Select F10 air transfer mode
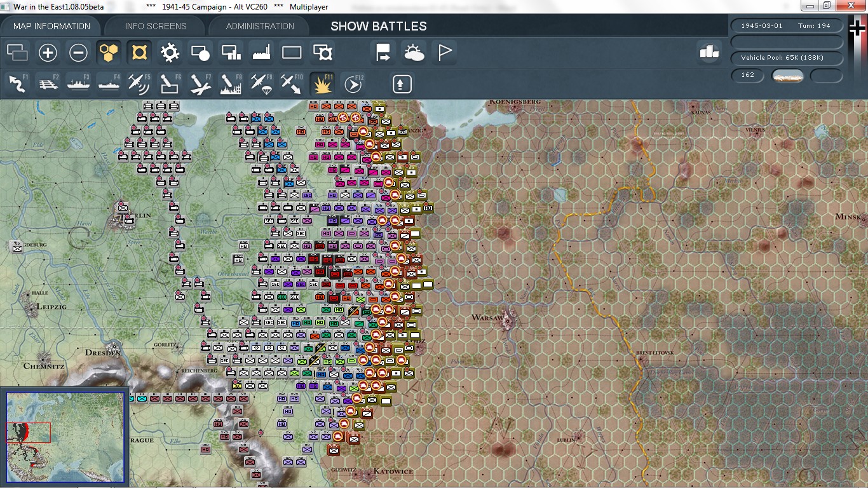The width and height of the screenshot is (868, 488). [292, 84]
